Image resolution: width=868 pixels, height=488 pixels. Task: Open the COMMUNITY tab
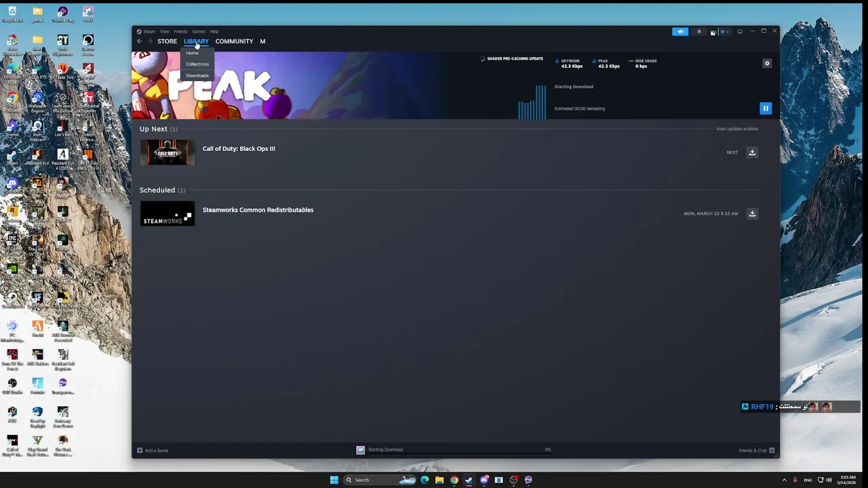tap(234, 41)
